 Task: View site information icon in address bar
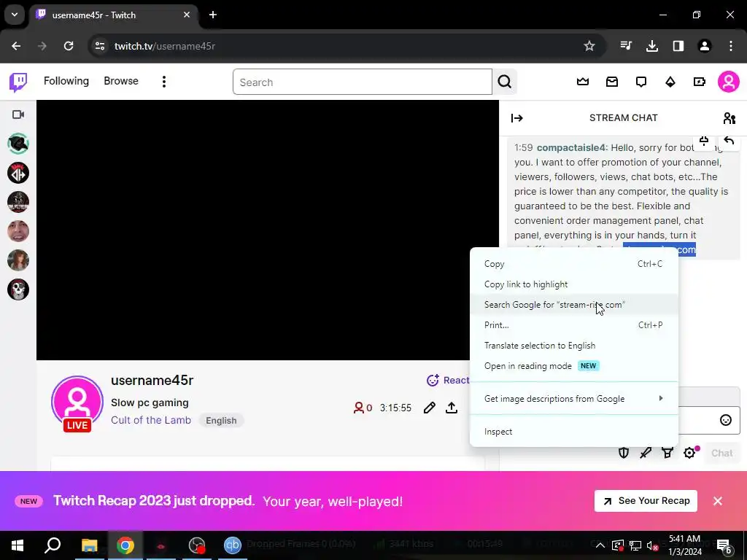tap(99, 46)
